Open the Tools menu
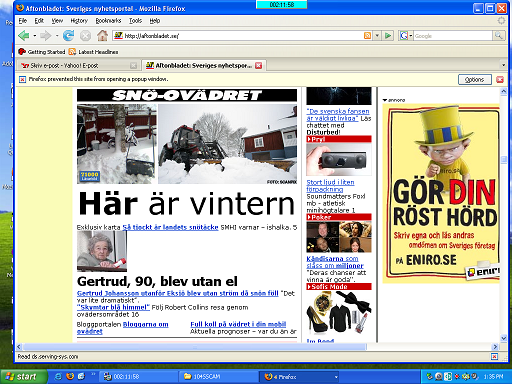This screenshot has width=512, height=384. [135, 21]
